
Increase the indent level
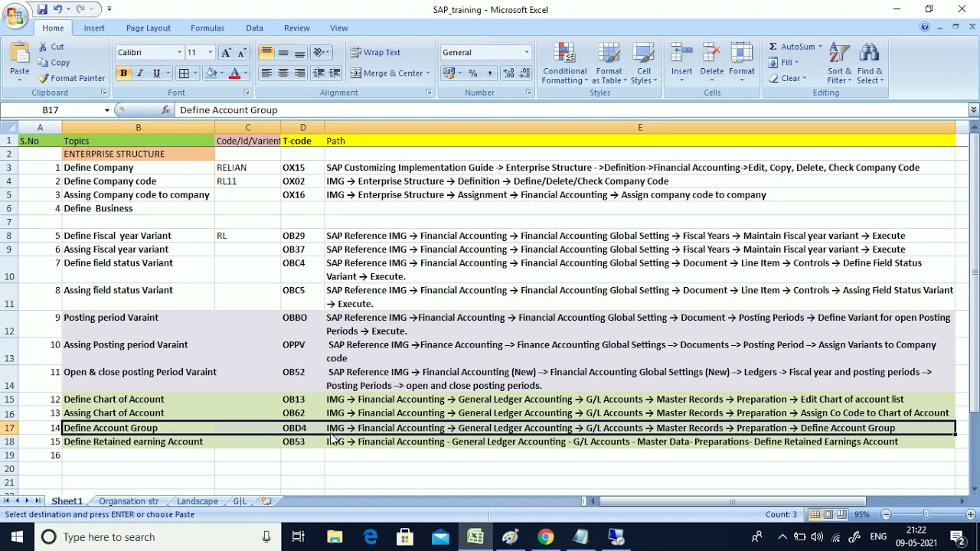click(x=335, y=73)
